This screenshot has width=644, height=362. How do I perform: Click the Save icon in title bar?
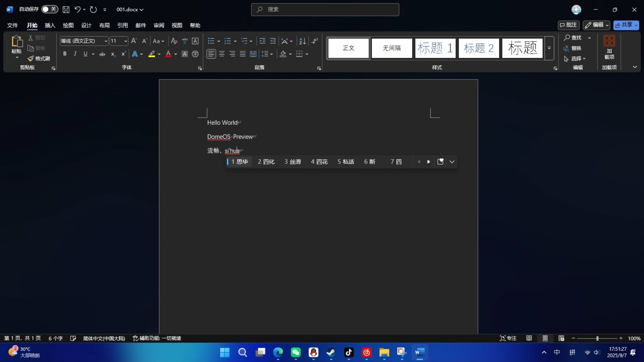pyautogui.click(x=66, y=9)
